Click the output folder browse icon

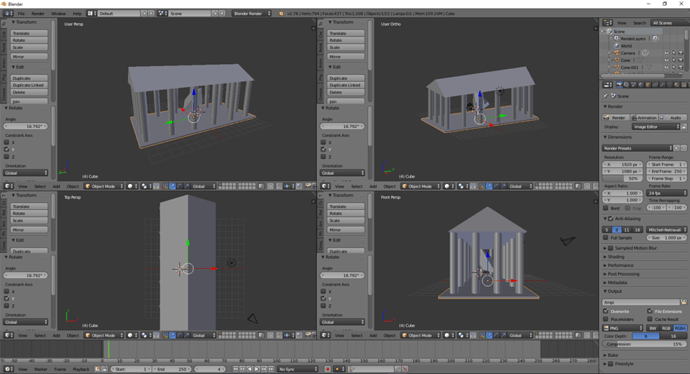point(683,302)
